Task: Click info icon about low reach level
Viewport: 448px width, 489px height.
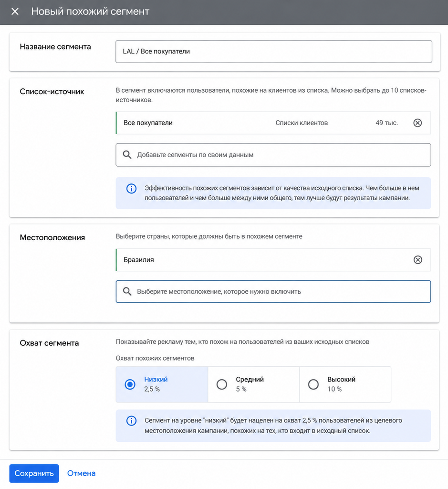Action: point(131,421)
